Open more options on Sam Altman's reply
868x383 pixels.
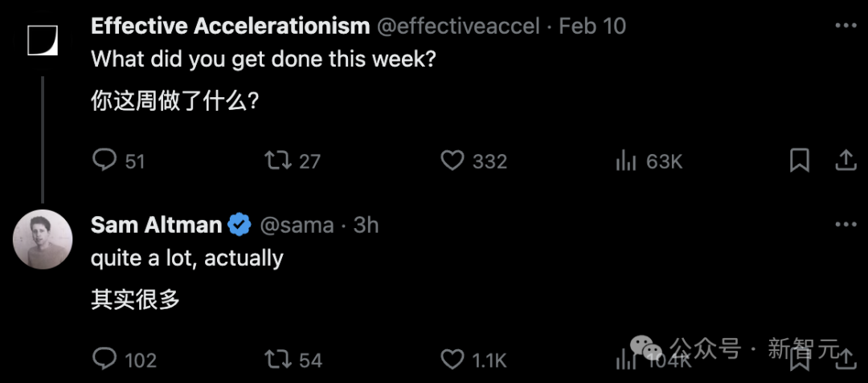[x=845, y=224]
